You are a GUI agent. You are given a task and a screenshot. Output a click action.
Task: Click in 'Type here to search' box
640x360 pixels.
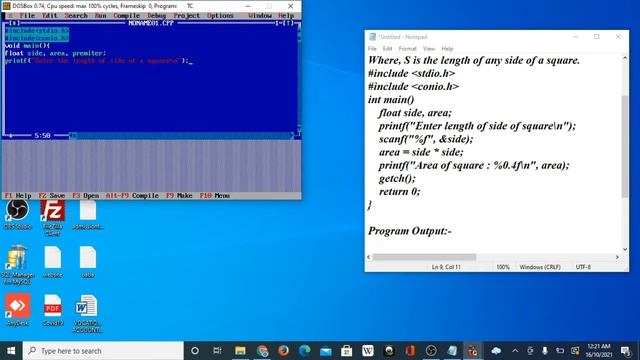coord(103,351)
